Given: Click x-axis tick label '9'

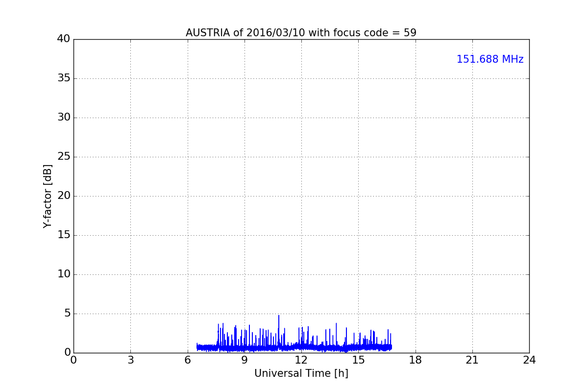Looking at the screenshot, I should 245,360.
